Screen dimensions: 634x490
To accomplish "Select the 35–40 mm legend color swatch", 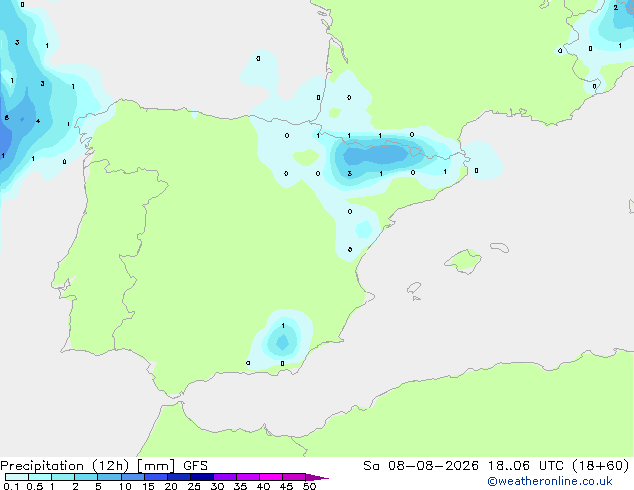I will coord(248,477).
